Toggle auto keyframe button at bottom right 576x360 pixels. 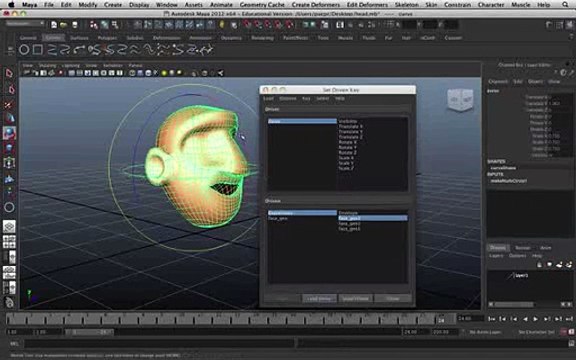pos(564,332)
